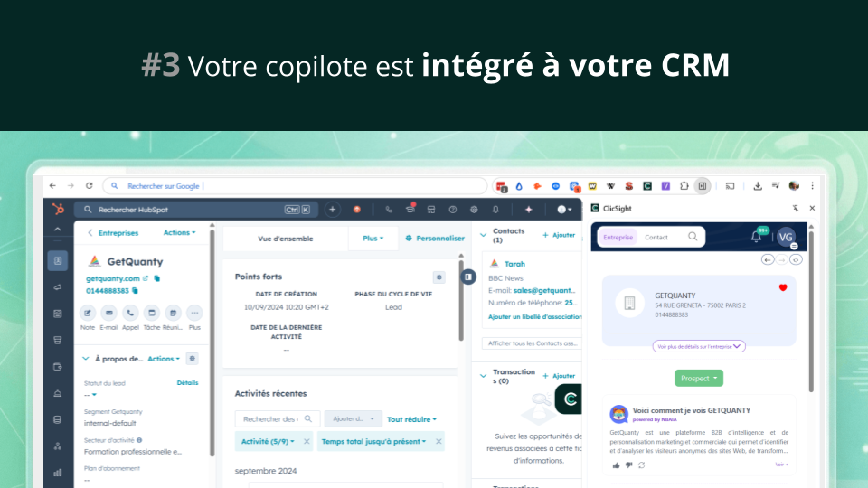This screenshot has width=868, height=488.
Task: Click Ajouter next to Transactions
Action: click(559, 376)
